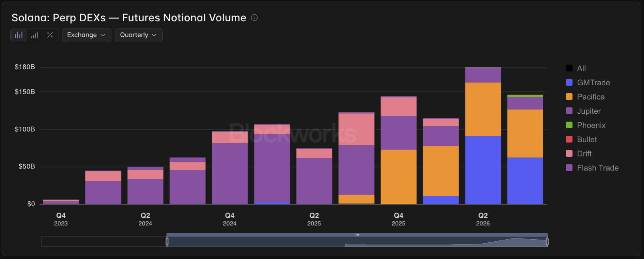Click the grip bar atop the range selector

pos(357,235)
